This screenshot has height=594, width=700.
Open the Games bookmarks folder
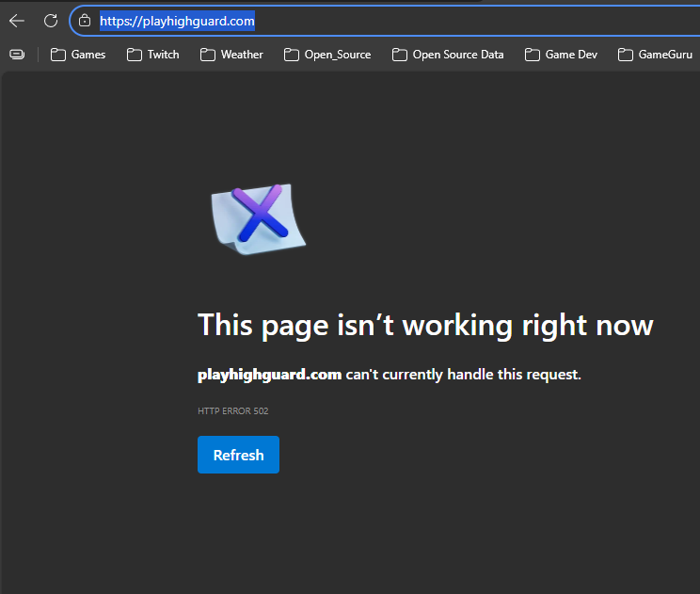tap(78, 55)
